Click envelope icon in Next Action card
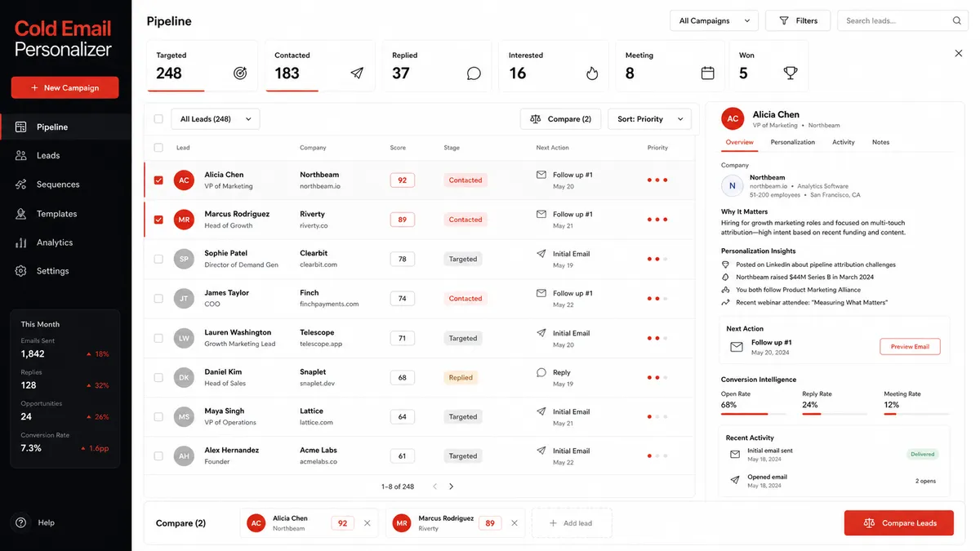This screenshot has width=980, height=551. 737,347
